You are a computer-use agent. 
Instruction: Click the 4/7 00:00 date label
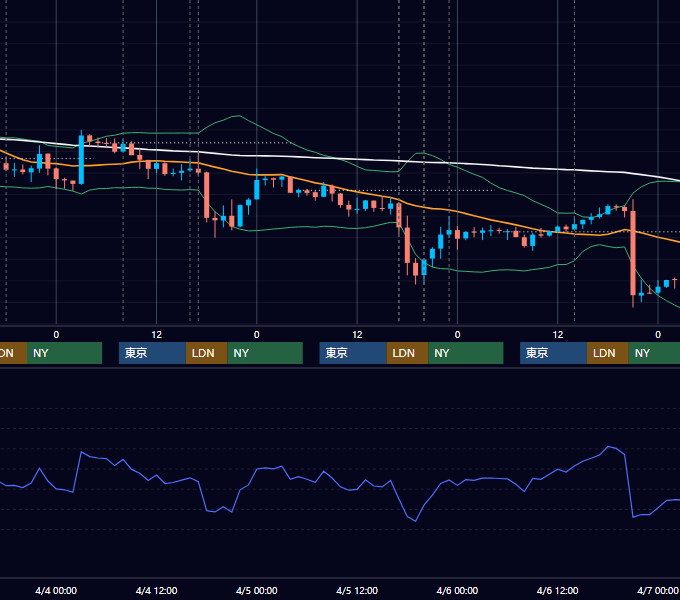click(658, 590)
